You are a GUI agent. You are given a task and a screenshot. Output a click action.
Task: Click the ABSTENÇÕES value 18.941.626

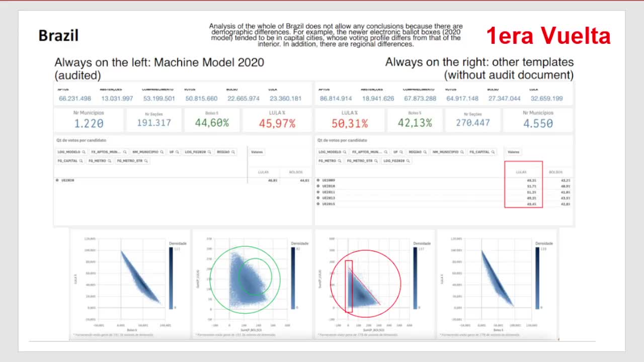click(378, 99)
